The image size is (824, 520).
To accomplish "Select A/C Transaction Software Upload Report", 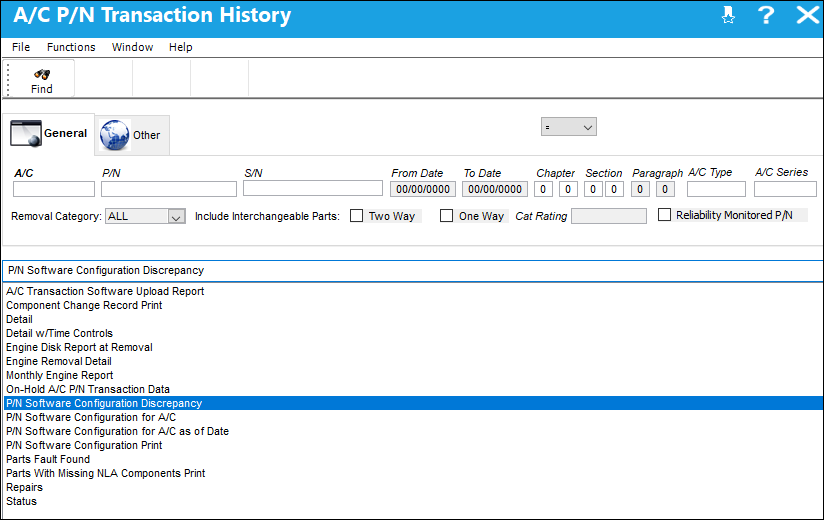I will [105, 291].
